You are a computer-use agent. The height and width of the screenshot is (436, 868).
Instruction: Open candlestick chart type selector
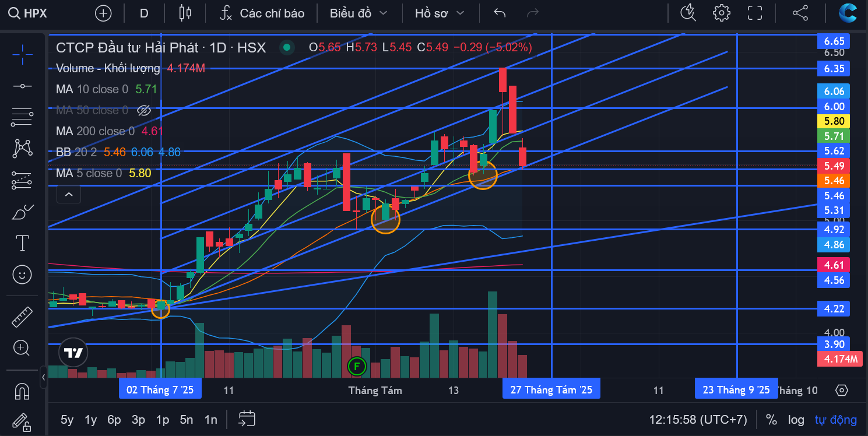[185, 13]
